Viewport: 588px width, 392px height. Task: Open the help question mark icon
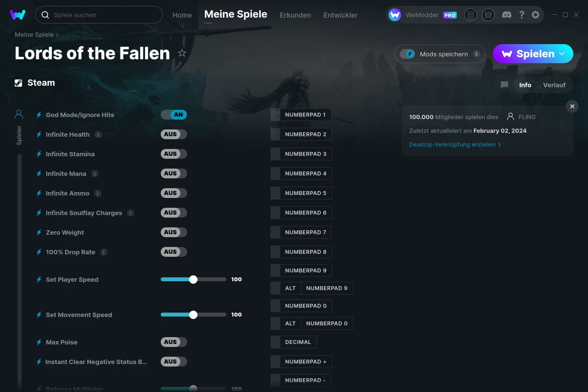coord(521,15)
